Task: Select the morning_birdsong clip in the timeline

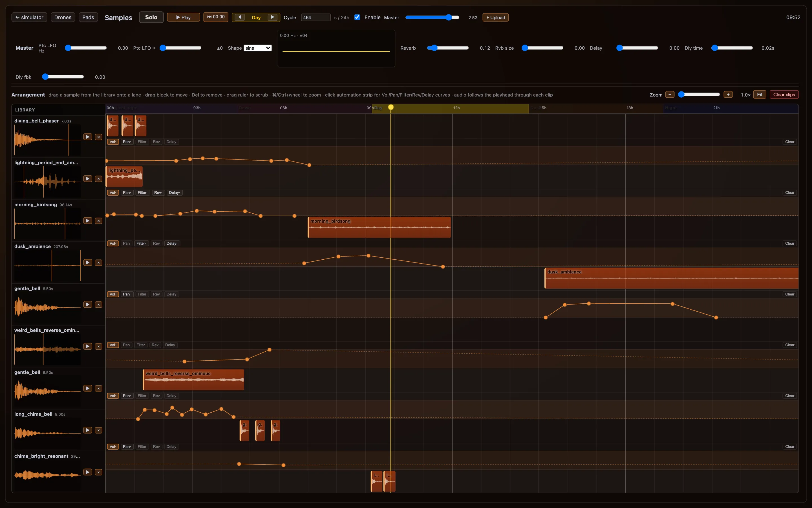Action: coord(379,227)
